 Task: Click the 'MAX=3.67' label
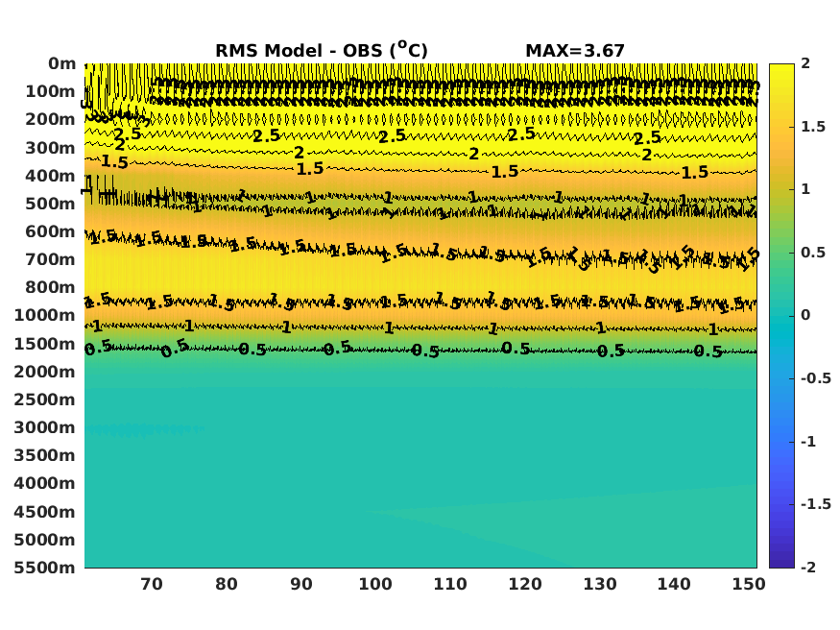pyautogui.click(x=575, y=51)
